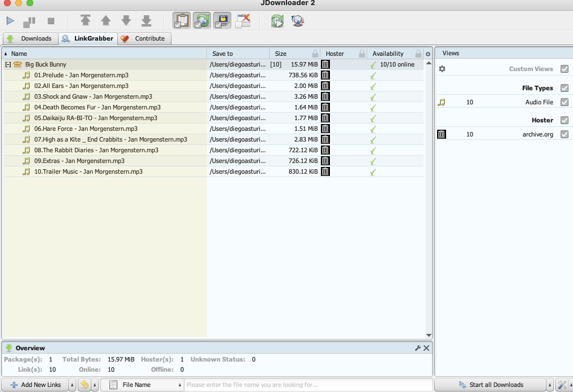Uncheck the archive.org hoster checkbox

[x=565, y=134]
